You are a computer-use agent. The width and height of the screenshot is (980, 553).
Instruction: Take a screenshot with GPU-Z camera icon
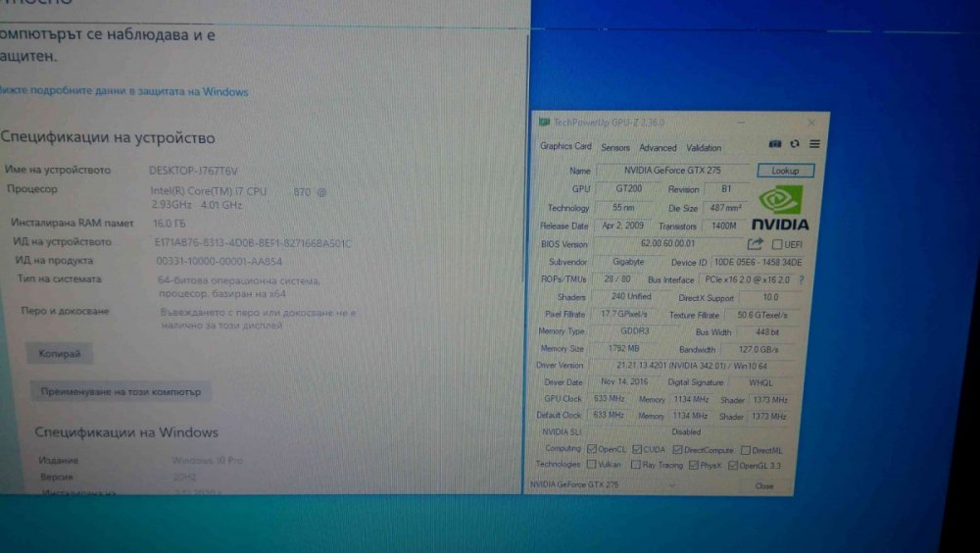coord(775,144)
